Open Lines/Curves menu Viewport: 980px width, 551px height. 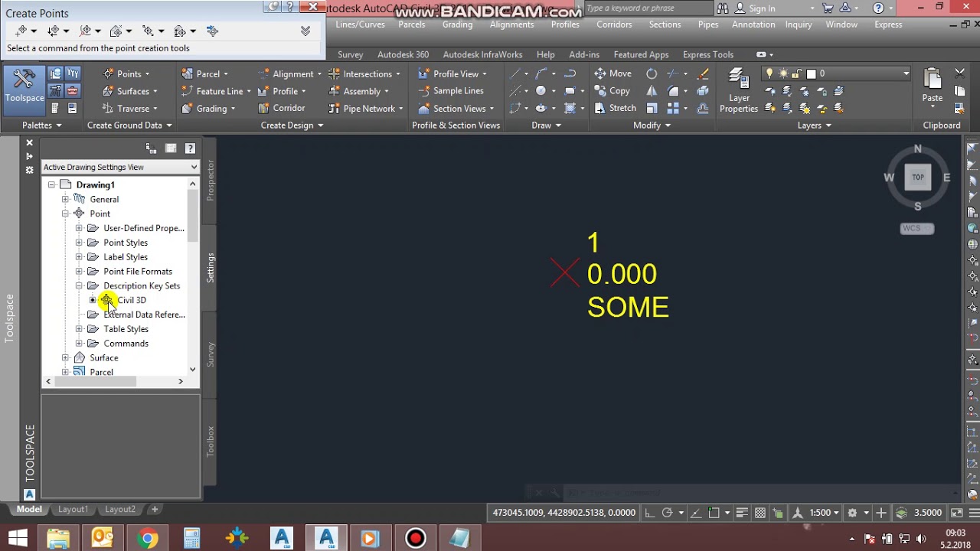(360, 24)
